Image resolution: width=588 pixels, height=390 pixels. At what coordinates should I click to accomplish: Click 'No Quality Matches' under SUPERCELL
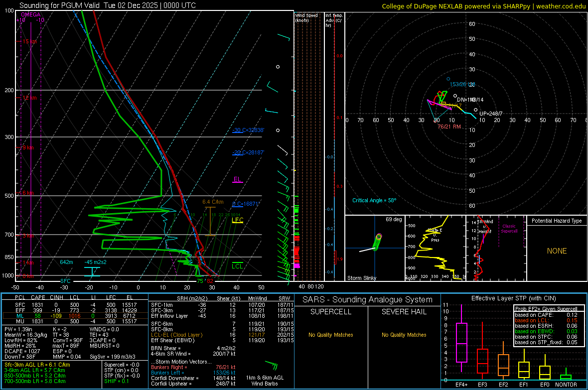pos(331,335)
